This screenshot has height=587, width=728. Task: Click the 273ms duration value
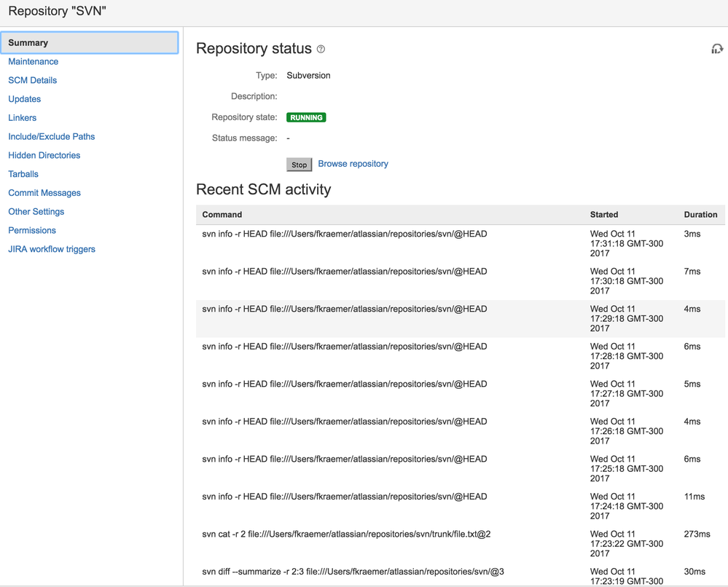point(697,534)
